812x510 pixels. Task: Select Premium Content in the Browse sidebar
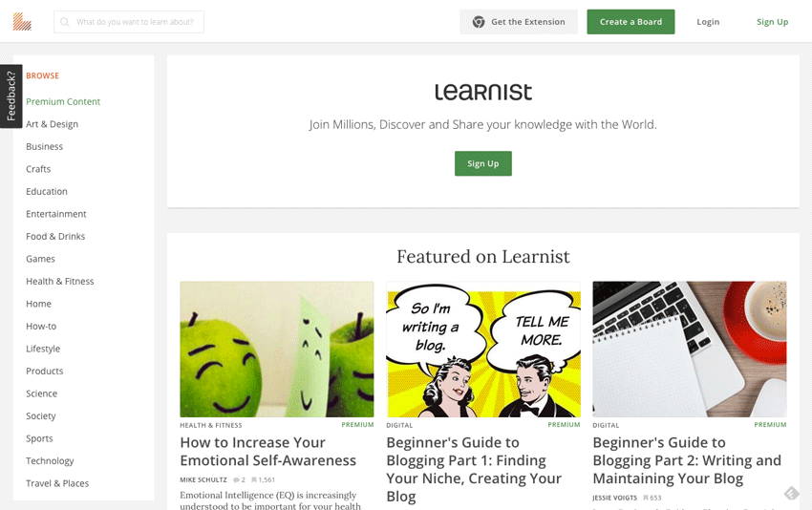pos(63,101)
